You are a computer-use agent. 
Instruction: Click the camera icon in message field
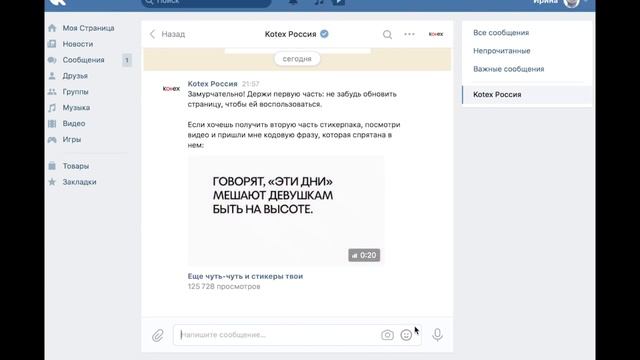(387, 335)
